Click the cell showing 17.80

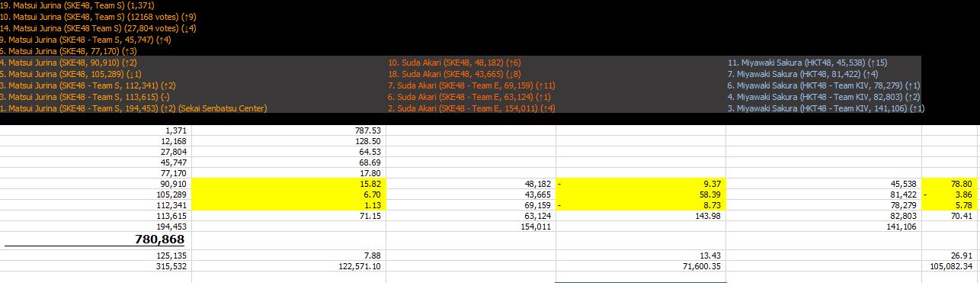pos(288,173)
